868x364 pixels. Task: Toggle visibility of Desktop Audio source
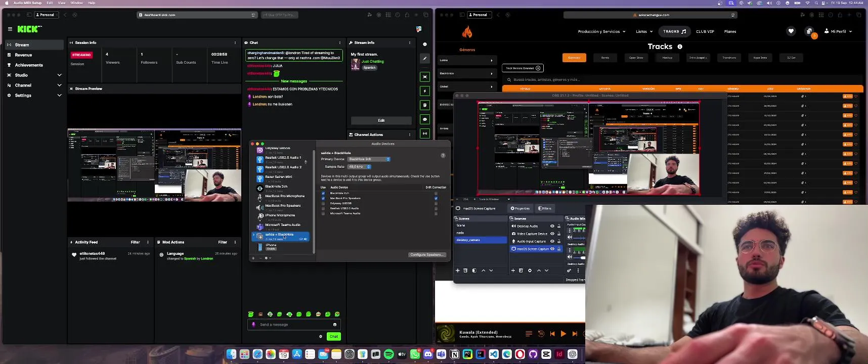tap(552, 226)
